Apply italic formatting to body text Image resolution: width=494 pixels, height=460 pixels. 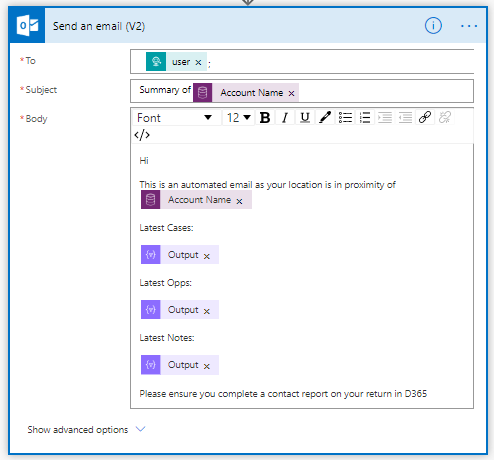[x=285, y=118]
